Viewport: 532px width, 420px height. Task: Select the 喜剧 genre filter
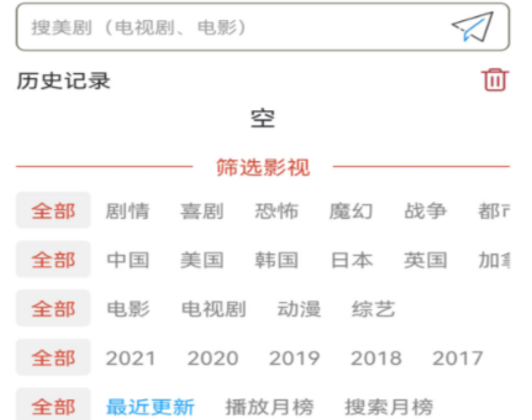tap(202, 211)
